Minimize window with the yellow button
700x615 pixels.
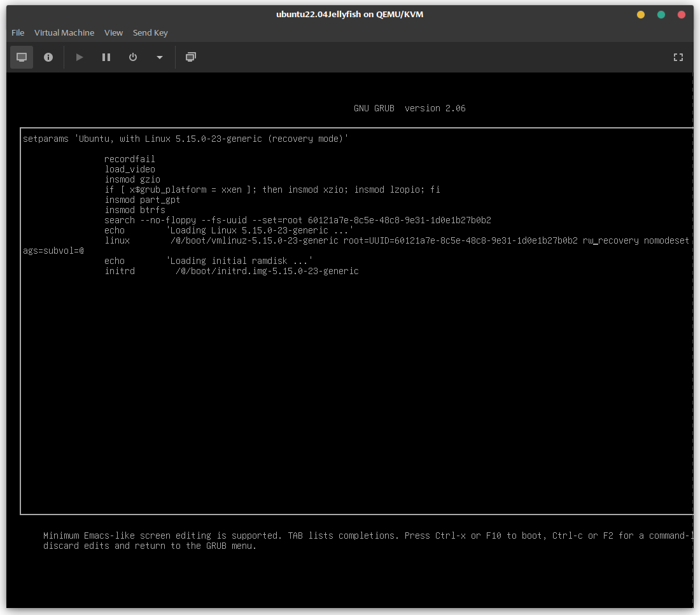pos(641,15)
